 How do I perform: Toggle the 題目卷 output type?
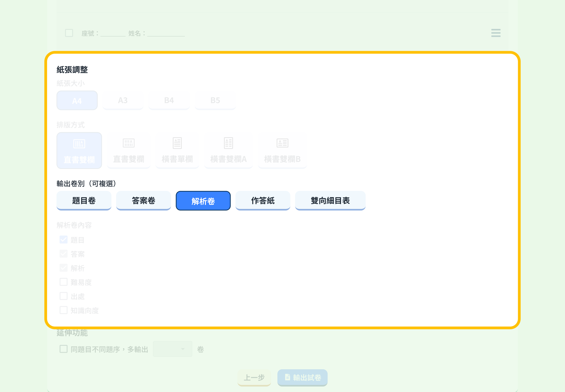pyautogui.click(x=84, y=201)
